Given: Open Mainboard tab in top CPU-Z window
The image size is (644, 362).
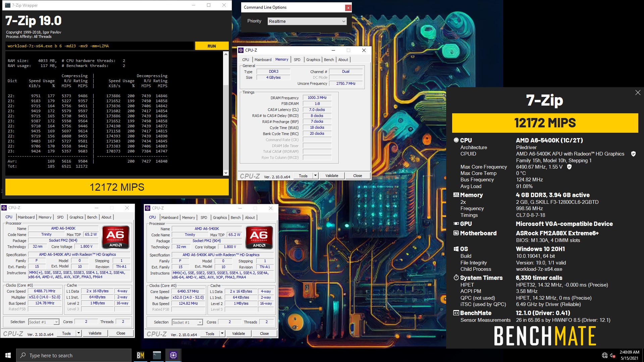Looking at the screenshot, I should click(x=263, y=60).
